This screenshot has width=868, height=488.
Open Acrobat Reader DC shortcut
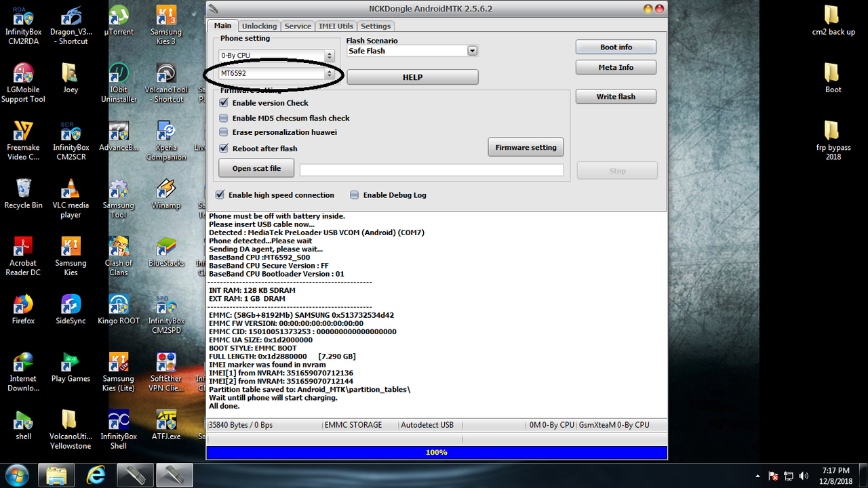(23, 256)
